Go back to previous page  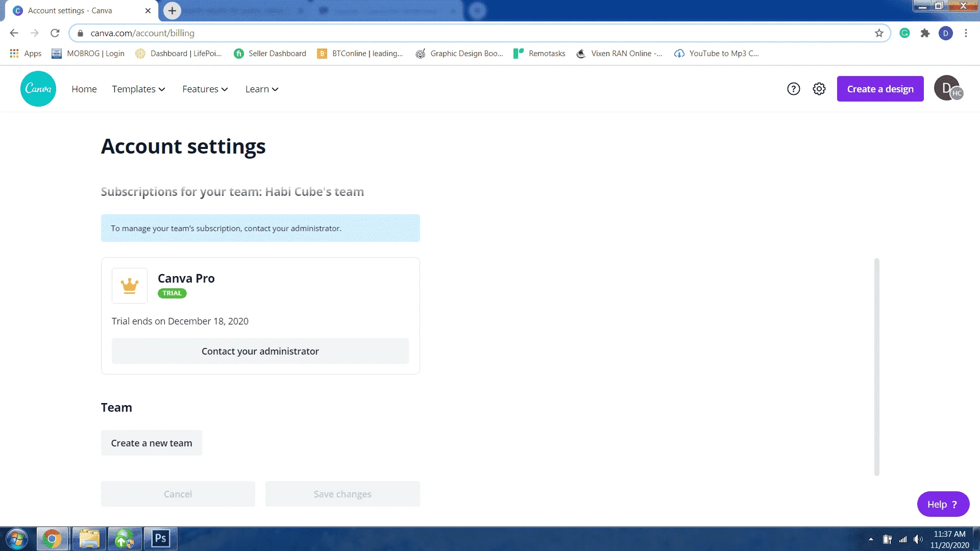[x=14, y=33]
